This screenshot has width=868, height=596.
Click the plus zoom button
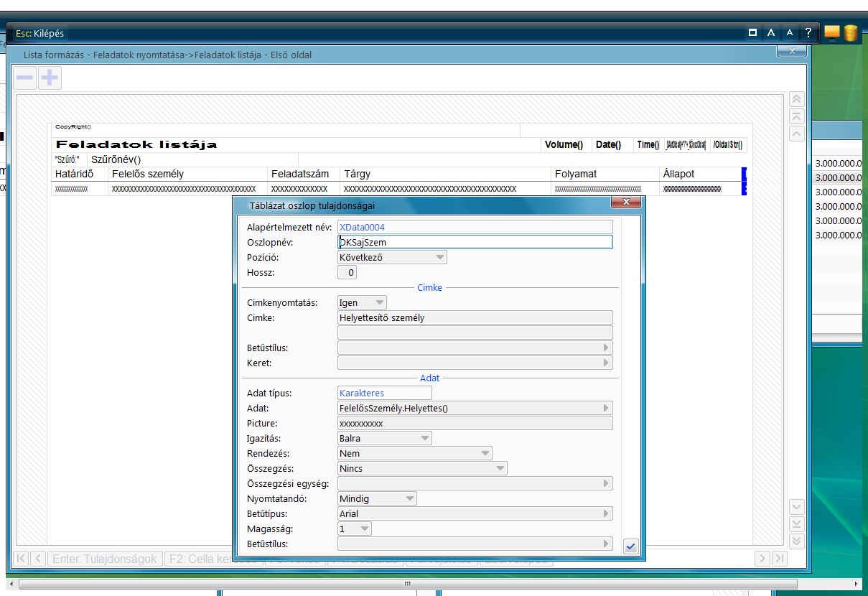tap(50, 78)
